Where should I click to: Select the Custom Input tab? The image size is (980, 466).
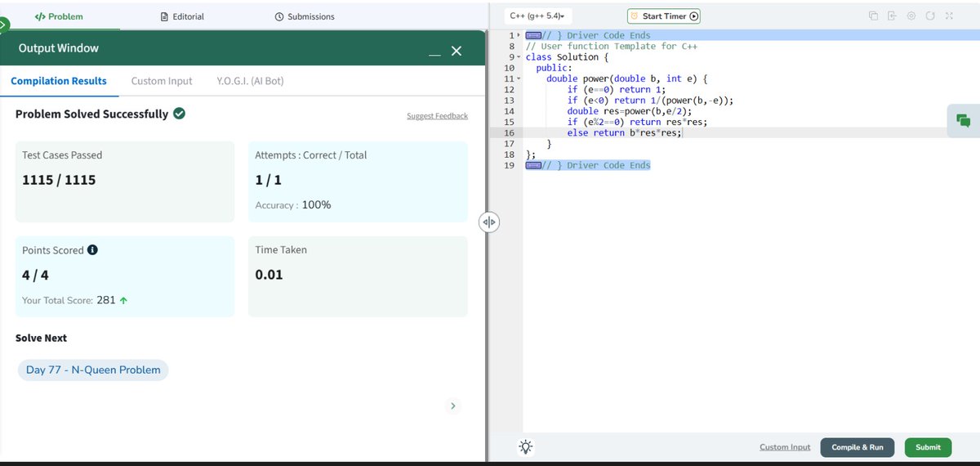click(x=162, y=81)
